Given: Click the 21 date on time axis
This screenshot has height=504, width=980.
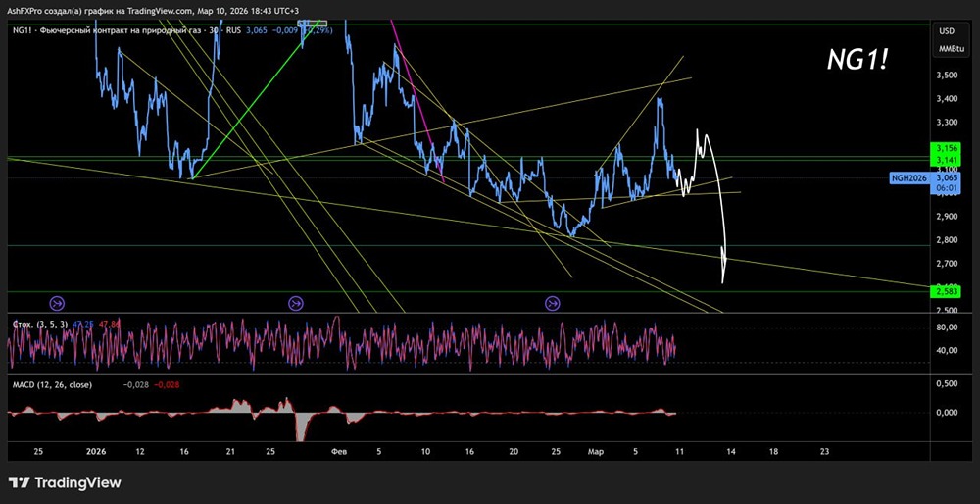Looking at the screenshot, I should click(x=230, y=451).
